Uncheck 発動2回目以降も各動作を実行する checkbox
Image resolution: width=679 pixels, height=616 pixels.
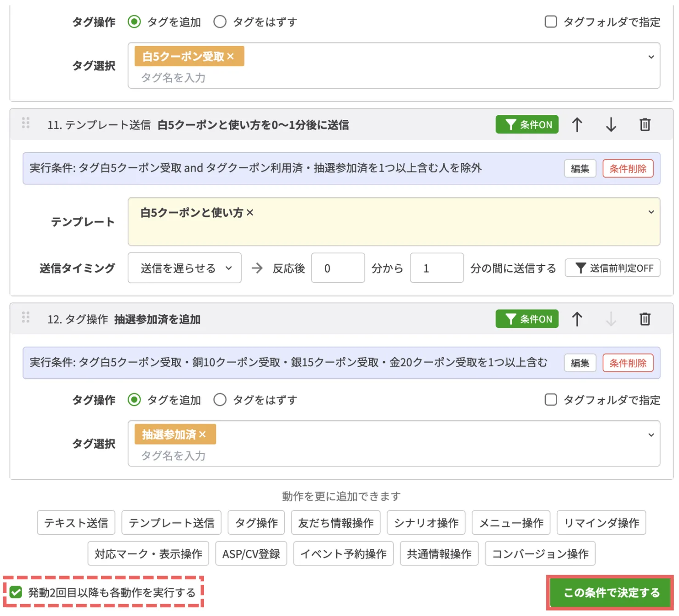pyautogui.click(x=16, y=592)
